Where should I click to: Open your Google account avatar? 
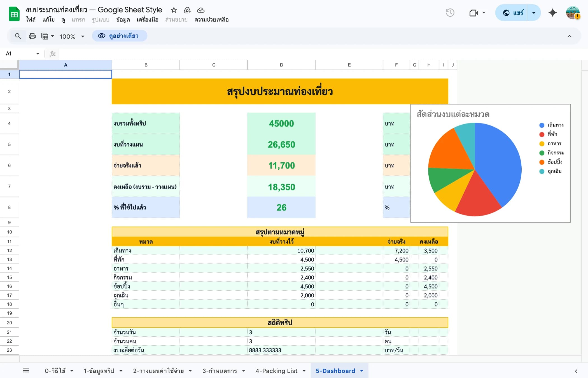click(572, 13)
